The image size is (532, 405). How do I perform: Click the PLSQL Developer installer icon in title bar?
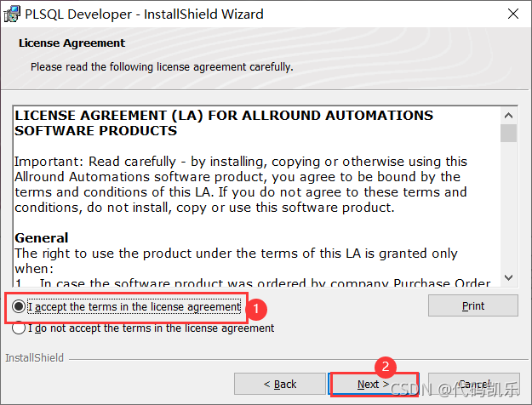point(12,14)
